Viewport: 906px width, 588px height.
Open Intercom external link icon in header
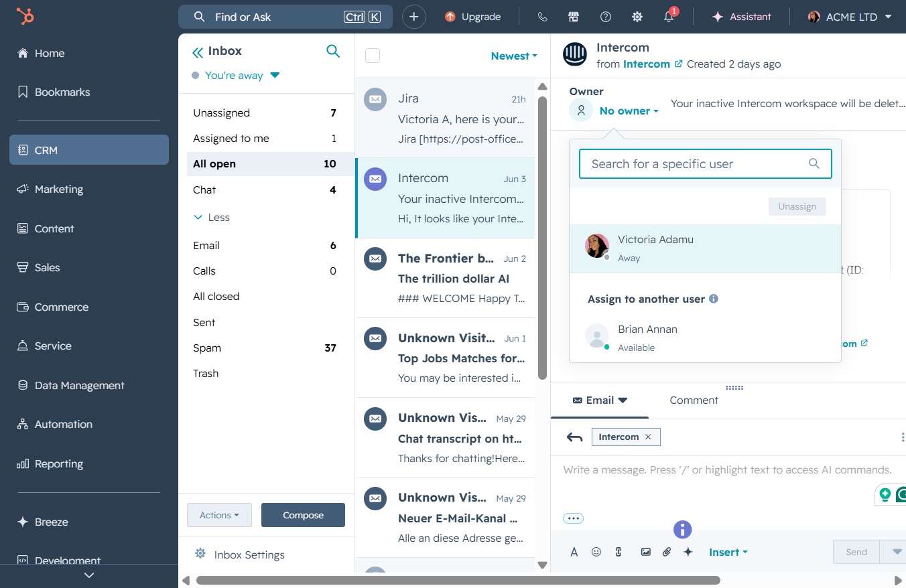point(678,64)
